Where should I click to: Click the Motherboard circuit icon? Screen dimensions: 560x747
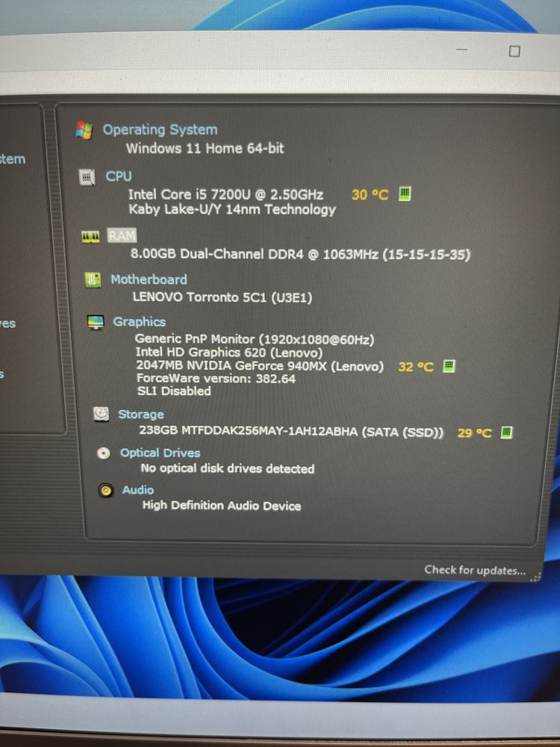(93, 280)
